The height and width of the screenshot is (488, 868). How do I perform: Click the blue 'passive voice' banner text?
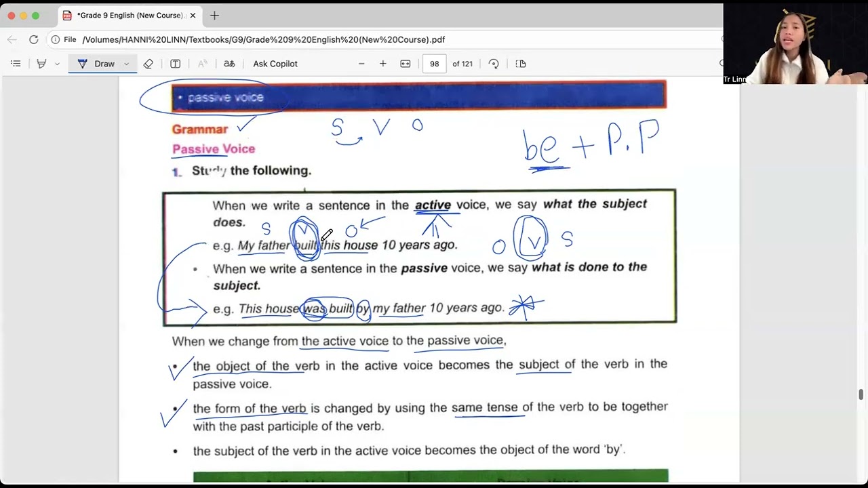(226, 98)
